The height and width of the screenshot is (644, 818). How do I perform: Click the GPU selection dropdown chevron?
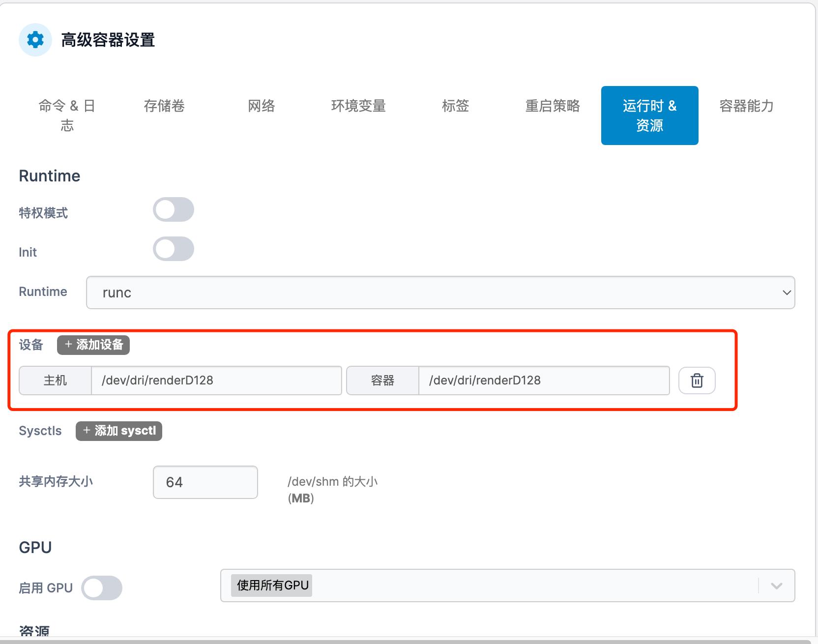[x=776, y=585]
